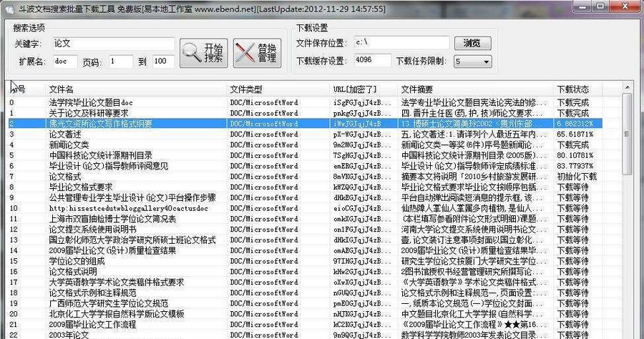Select row 2009届毕业论文工作流程
The height and width of the screenshot is (339, 644).
[305, 325]
